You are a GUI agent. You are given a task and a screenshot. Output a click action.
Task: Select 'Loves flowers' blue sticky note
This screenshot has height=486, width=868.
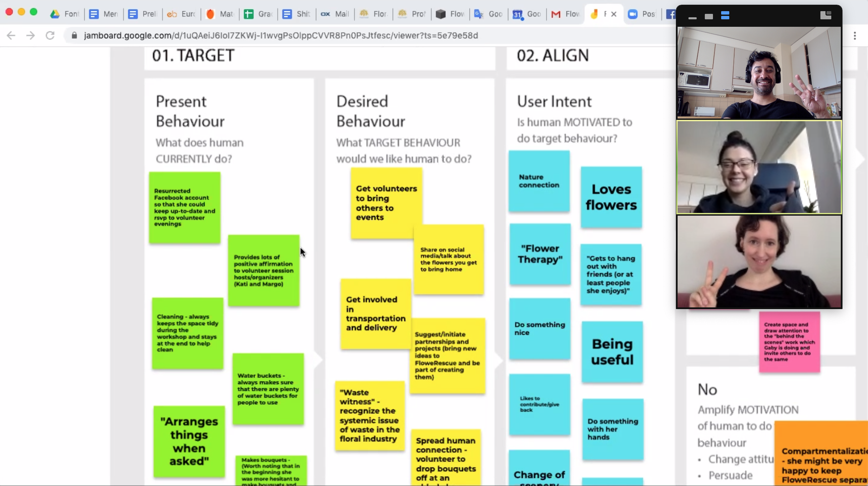[611, 197]
